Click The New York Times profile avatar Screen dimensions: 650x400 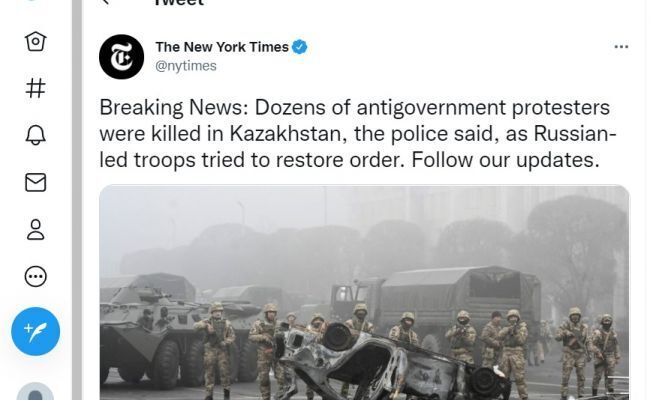(x=121, y=57)
